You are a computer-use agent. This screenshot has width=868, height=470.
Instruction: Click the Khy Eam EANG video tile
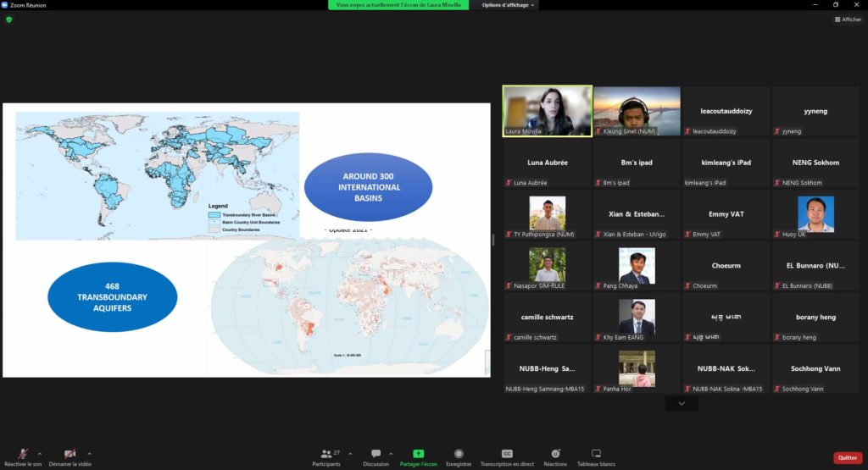click(x=637, y=318)
